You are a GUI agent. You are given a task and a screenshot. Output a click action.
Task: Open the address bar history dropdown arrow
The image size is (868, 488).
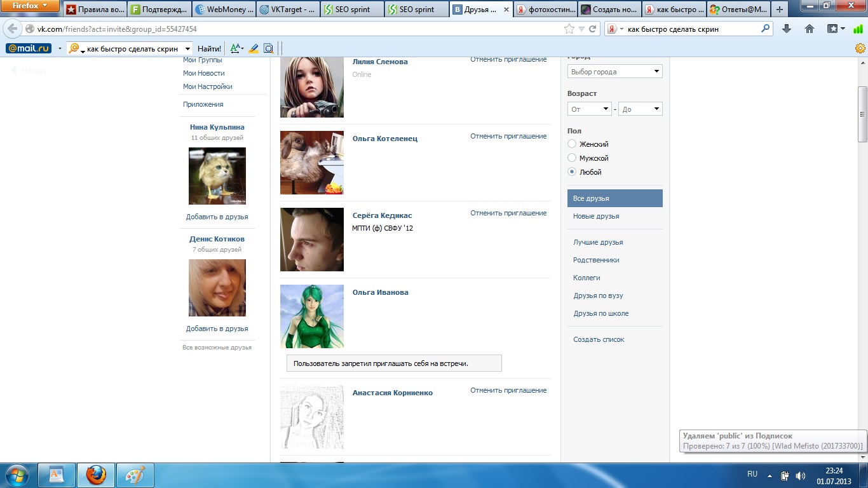581,29
